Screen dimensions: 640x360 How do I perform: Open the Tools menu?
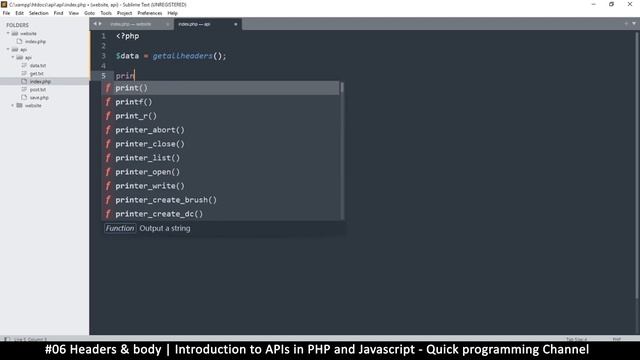coord(106,13)
